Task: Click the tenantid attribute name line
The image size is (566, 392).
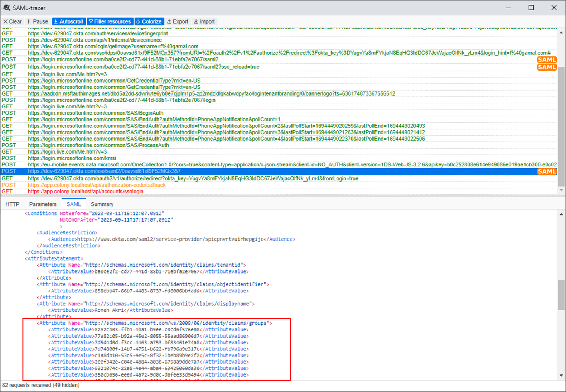Action: tap(141, 265)
